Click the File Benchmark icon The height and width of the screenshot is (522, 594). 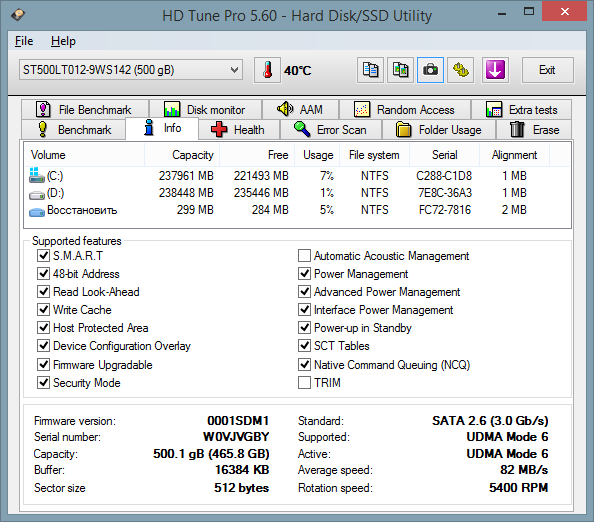43,109
